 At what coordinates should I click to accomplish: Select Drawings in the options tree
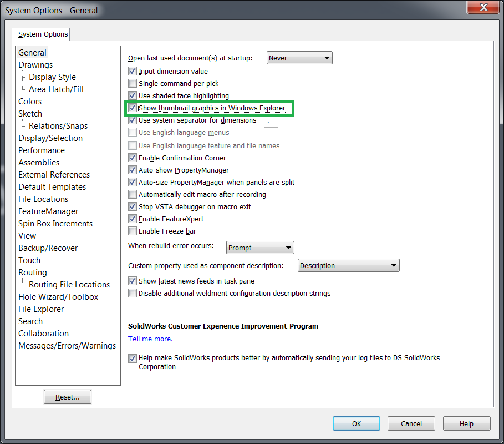click(x=35, y=65)
